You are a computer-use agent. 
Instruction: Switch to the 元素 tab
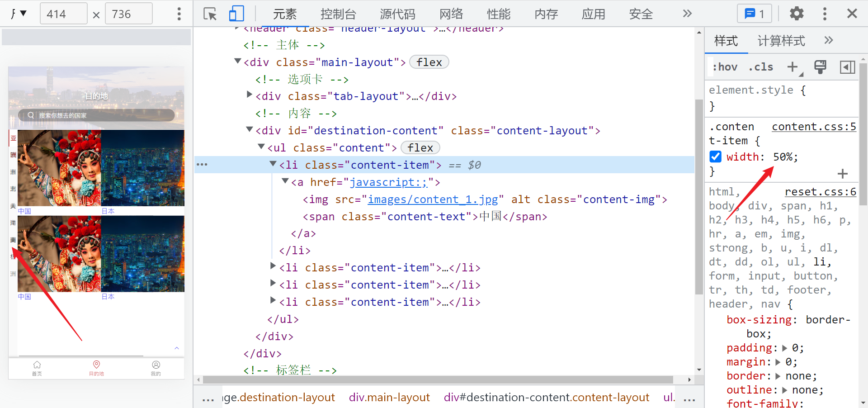tap(285, 14)
